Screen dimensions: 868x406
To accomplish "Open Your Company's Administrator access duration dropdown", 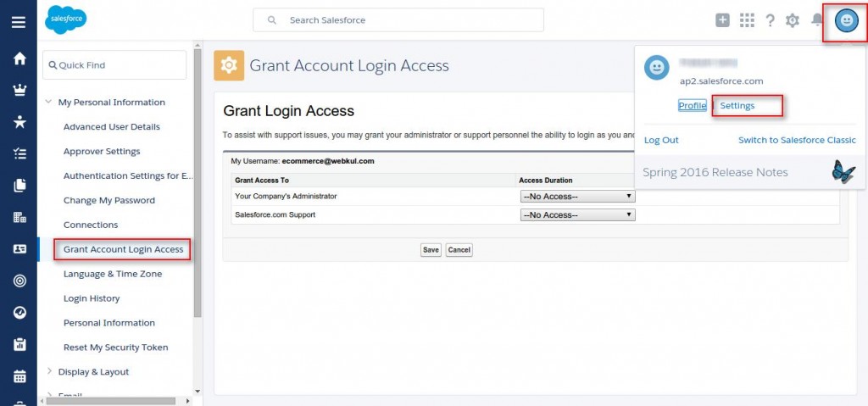I will [577, 197].
